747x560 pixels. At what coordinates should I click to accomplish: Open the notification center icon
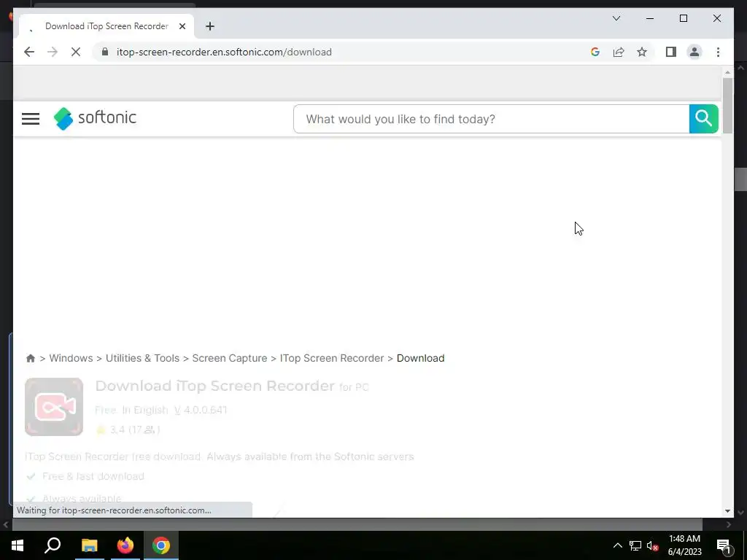(724, 546)
